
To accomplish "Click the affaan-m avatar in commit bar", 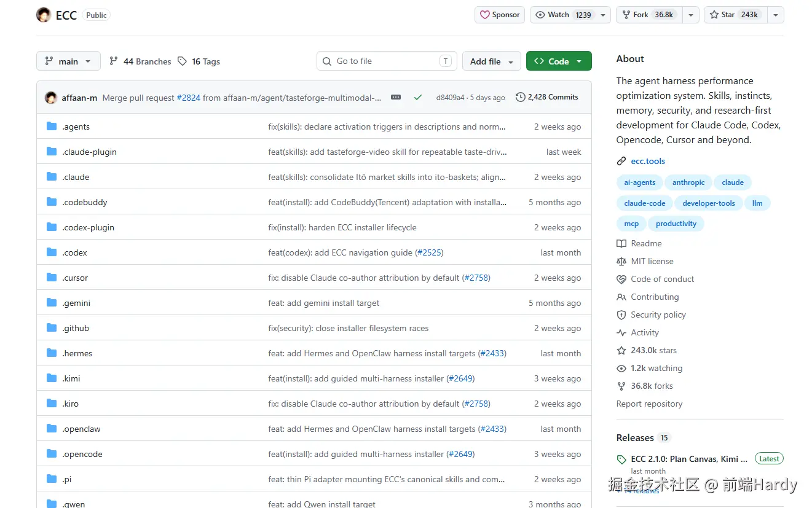I will click(51, 97).
